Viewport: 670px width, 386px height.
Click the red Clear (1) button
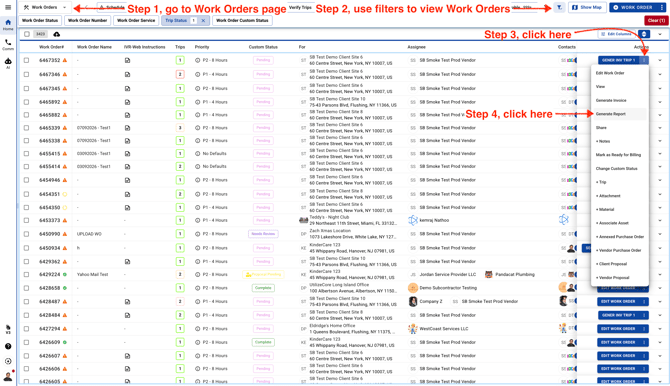pos(656,21)
